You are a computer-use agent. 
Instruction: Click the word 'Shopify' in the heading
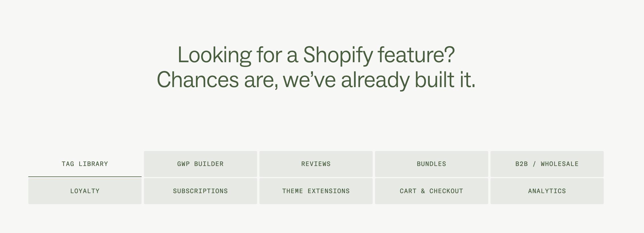(338, 55)
